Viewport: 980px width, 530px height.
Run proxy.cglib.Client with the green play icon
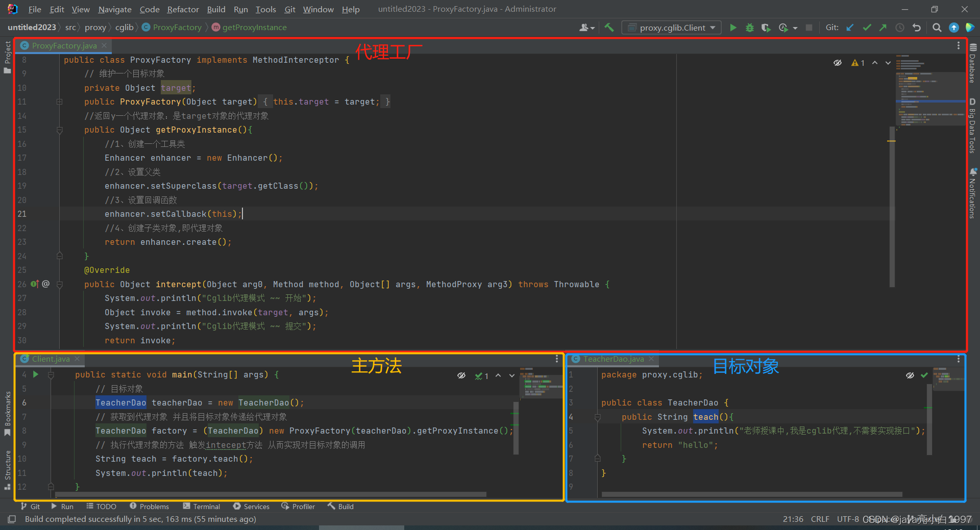[x=733, y=28]
